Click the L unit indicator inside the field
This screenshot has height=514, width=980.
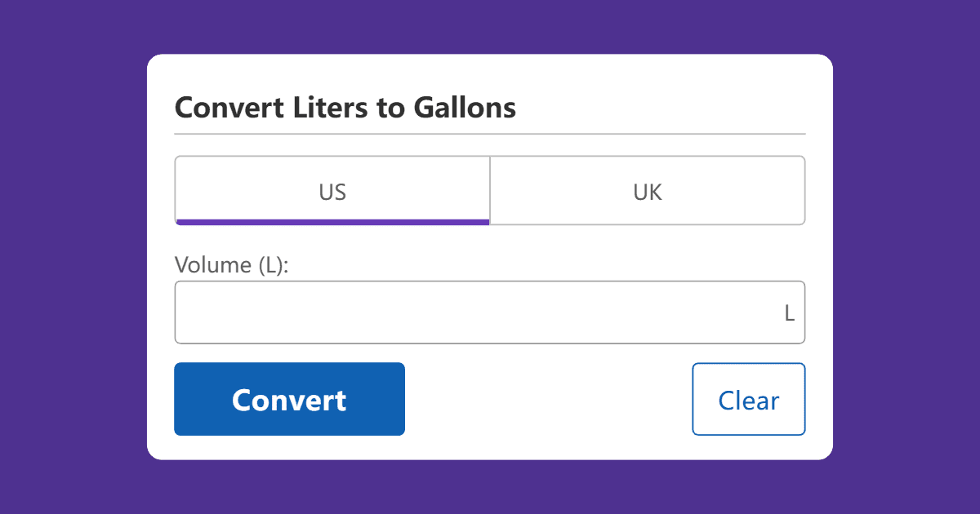(789, 312)
